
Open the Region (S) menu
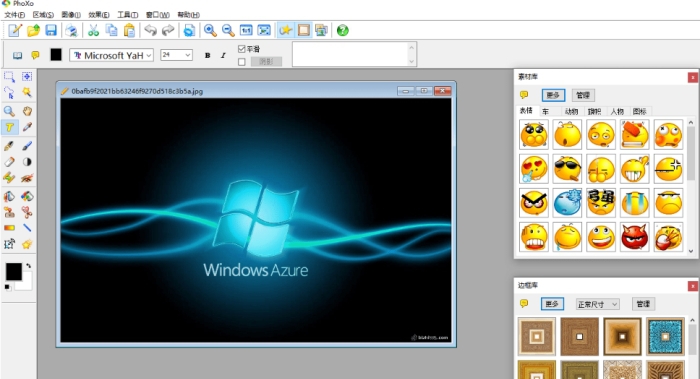coord(43,15)
